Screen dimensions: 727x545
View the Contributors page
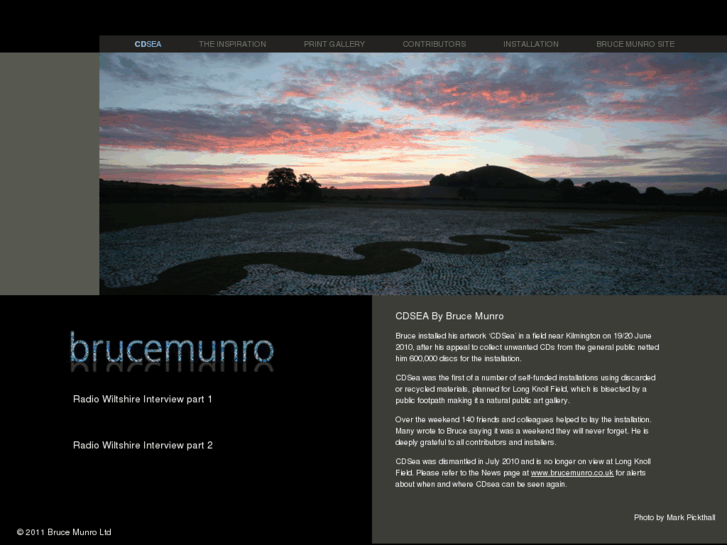tap(434, 44)
